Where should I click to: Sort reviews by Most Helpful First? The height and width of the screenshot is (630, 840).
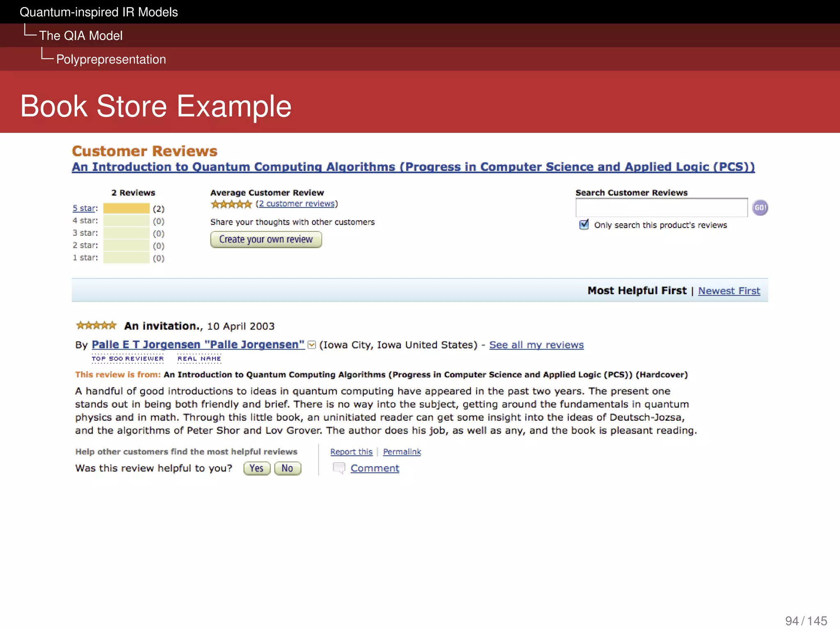[637, 291]
